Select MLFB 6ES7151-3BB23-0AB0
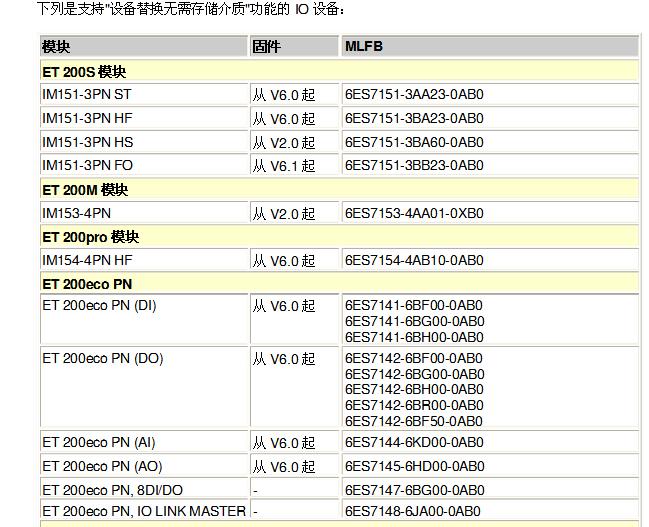This screenshot has width=649, height=527. coord(414,166)
